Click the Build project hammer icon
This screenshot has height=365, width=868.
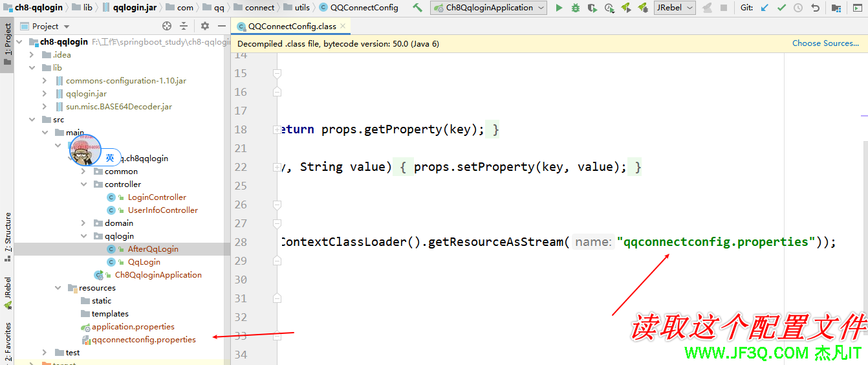tap(418, 8)
